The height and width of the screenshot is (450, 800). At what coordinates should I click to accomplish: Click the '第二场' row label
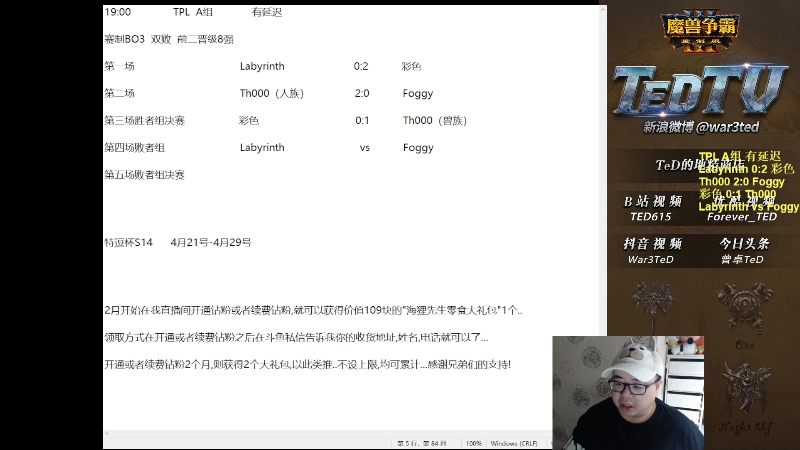[119, 93]
